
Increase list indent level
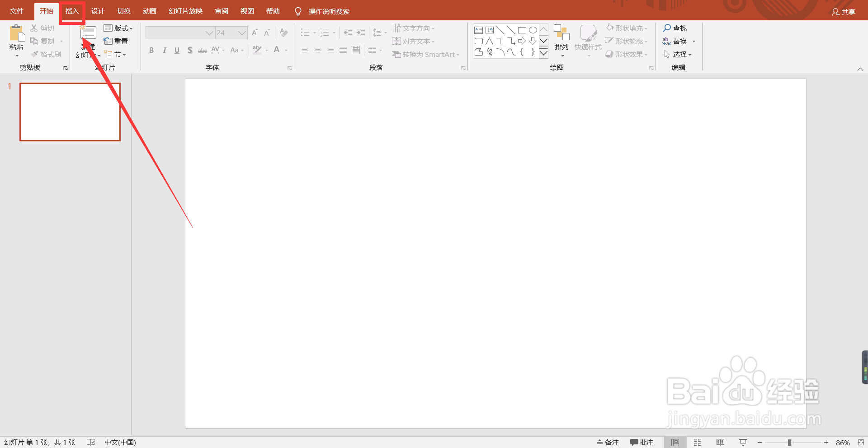361,33
